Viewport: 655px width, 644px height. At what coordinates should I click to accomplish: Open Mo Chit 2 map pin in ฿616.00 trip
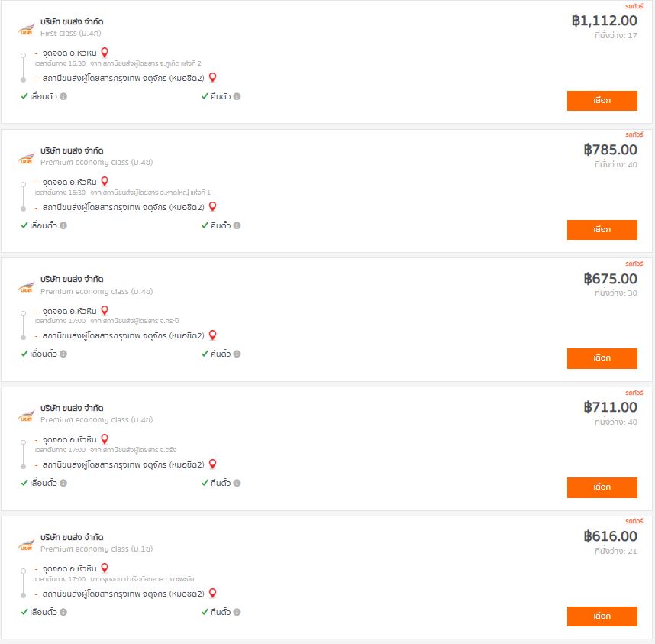pos(213,593)
